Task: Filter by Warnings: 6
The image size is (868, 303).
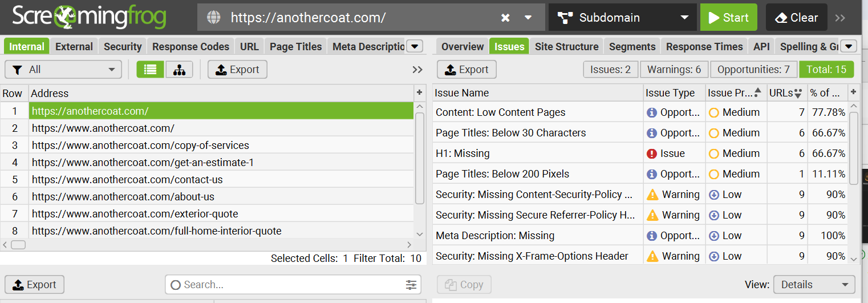Action: click(674, 70)
